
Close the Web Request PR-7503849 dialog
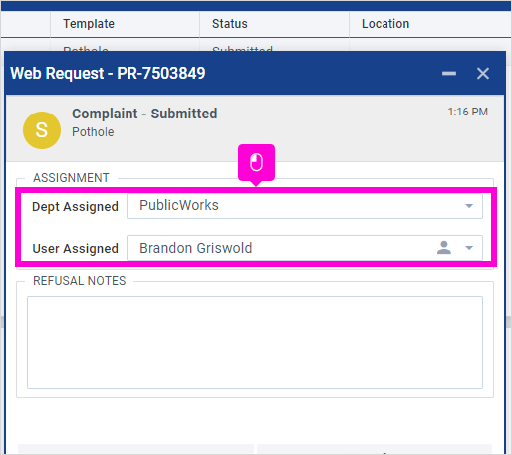click(x=483, y=73)
